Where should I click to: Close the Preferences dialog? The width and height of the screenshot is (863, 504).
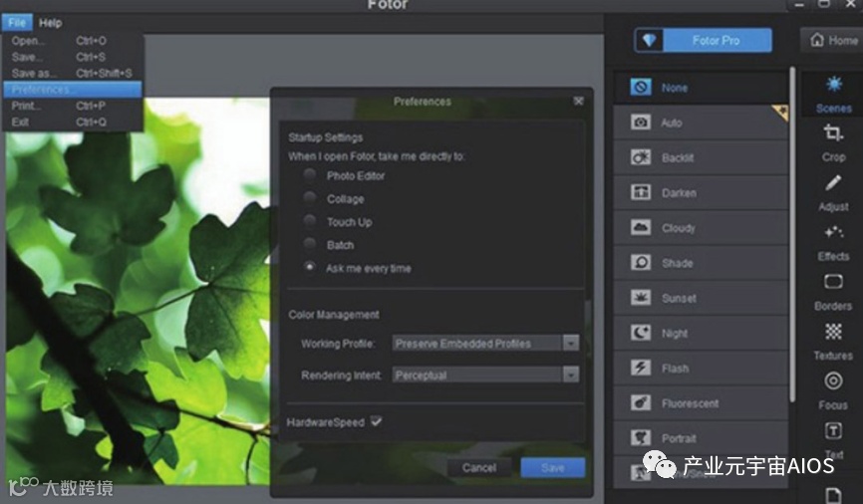tap(578, 101)
